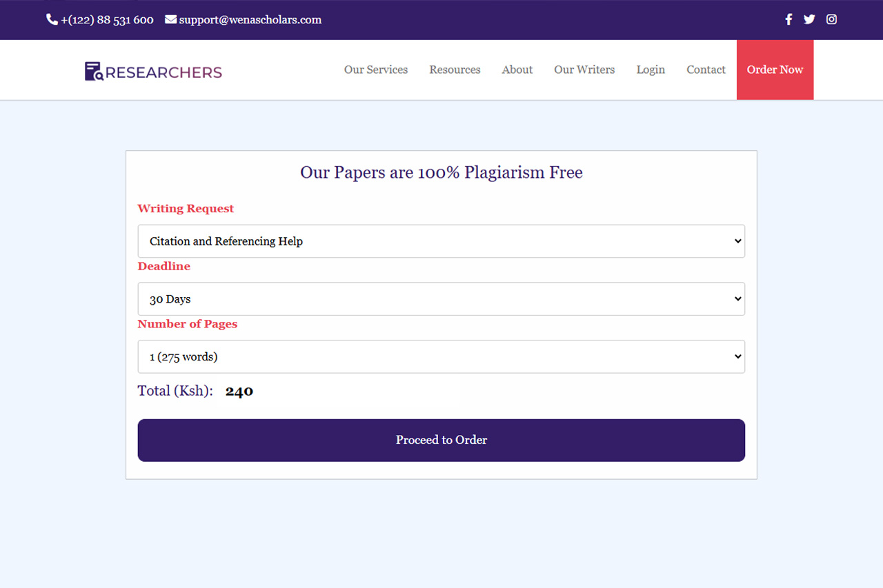Open the Our Services menu

[x=375, y=70]
